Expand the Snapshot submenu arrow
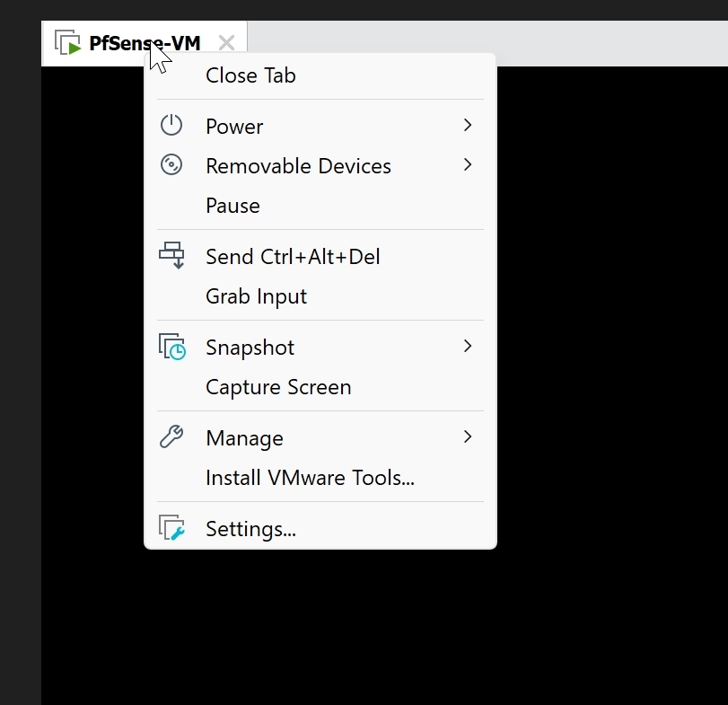 click(x=468, y=346)
